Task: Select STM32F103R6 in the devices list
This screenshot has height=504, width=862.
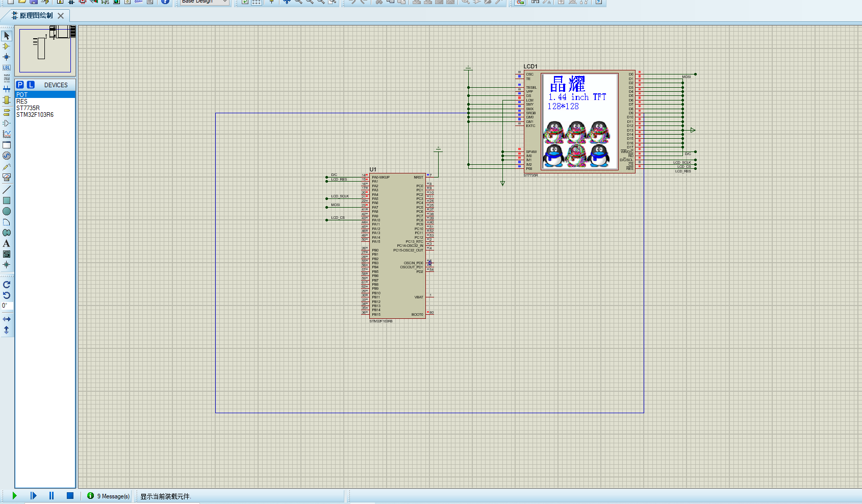Action: point(45,115)
